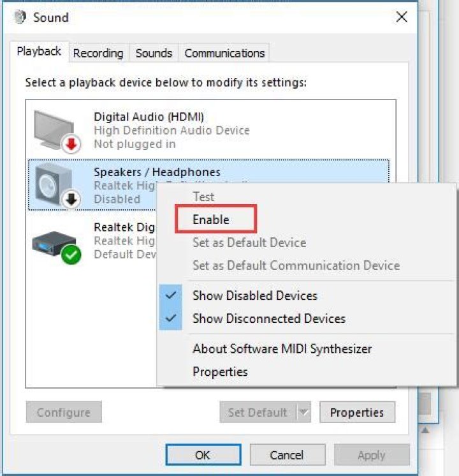Open the Sounds tab

[154, 53]
